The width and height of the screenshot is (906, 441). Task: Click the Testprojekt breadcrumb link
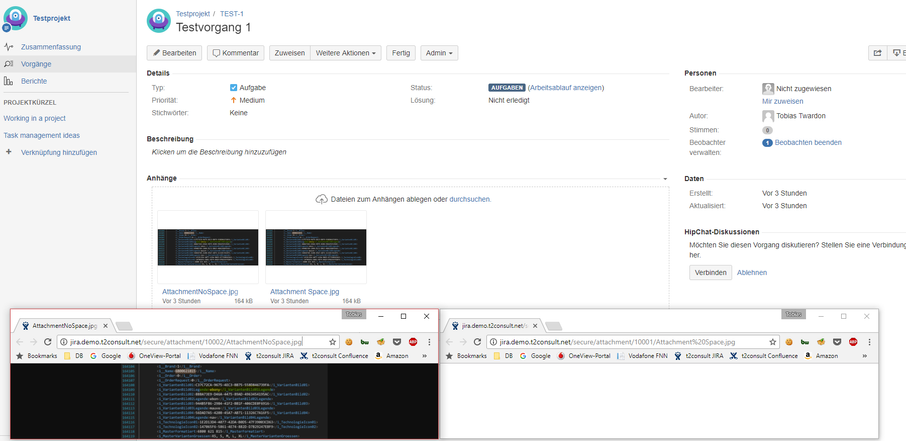pyautogui.click(x=192, y=13)
